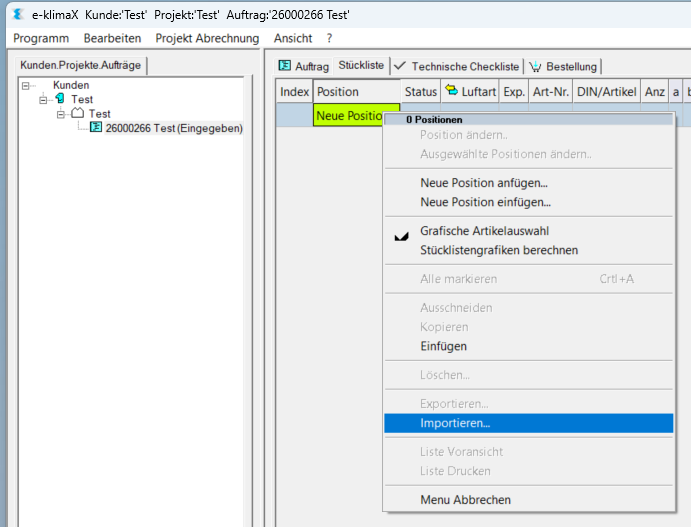Screen dimensions: 691x527
Task: Click the Luftart column header
Action: (470, 92)
